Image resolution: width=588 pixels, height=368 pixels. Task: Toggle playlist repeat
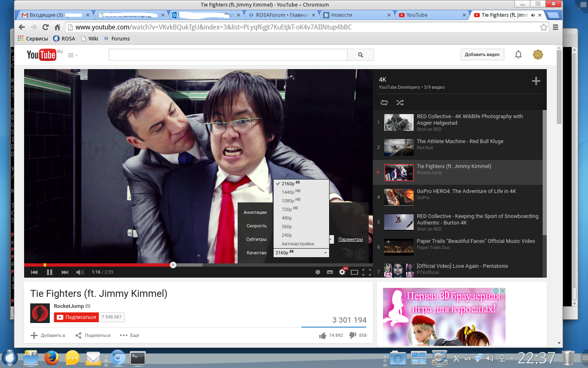click(384, 103)
